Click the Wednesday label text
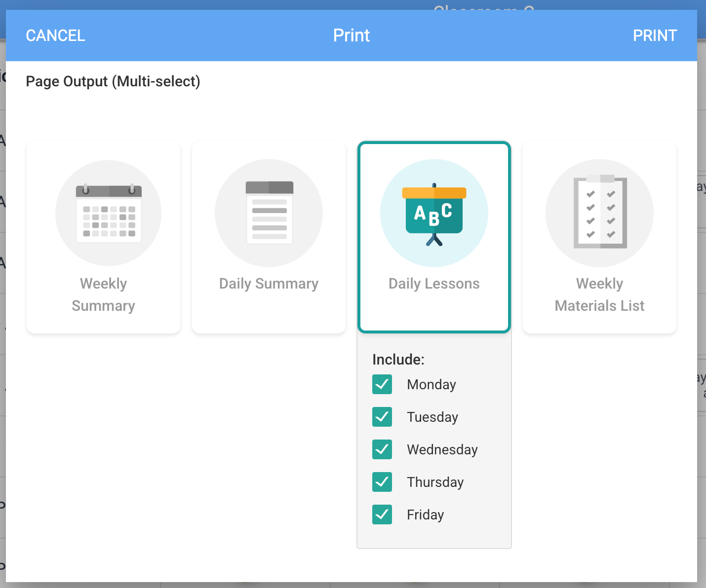This screenshot has height=588, width=706. coord(442,450)
